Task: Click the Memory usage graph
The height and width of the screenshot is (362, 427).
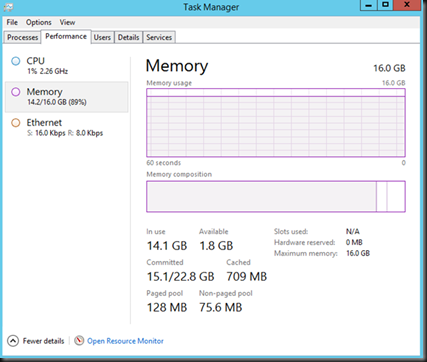Action: (276, 123)
